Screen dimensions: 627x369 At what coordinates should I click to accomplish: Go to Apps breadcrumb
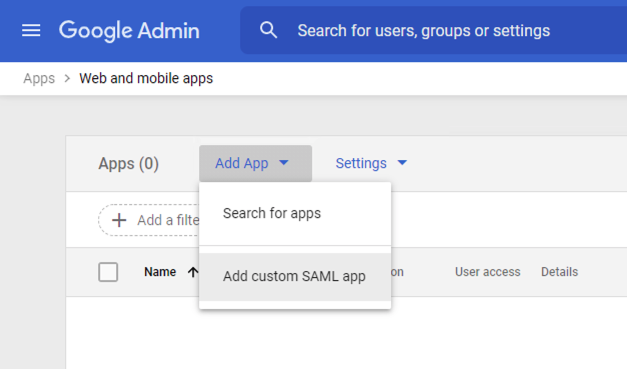tap(39, 78)
